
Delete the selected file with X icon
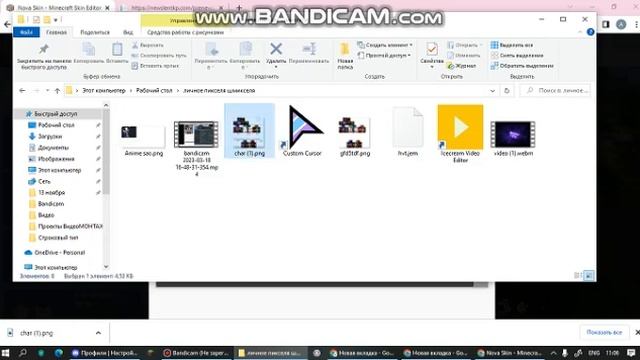click(276, 55)
